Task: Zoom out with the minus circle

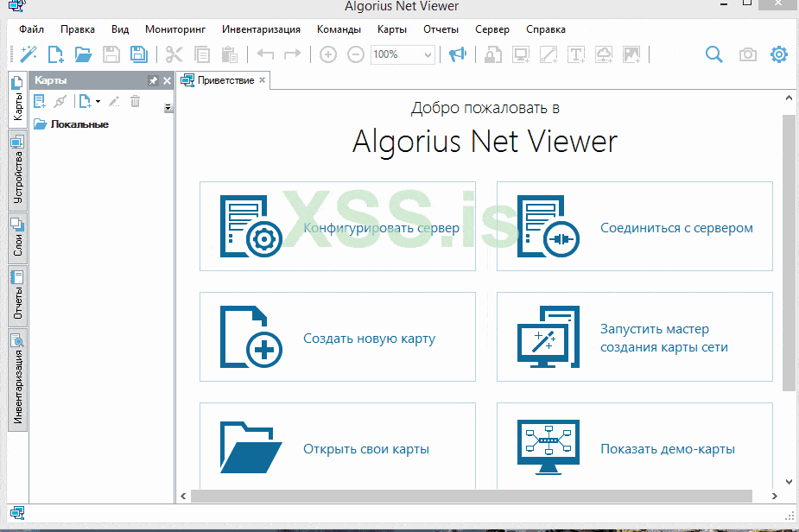Action: pyautogui.click(x=356, y=54)
